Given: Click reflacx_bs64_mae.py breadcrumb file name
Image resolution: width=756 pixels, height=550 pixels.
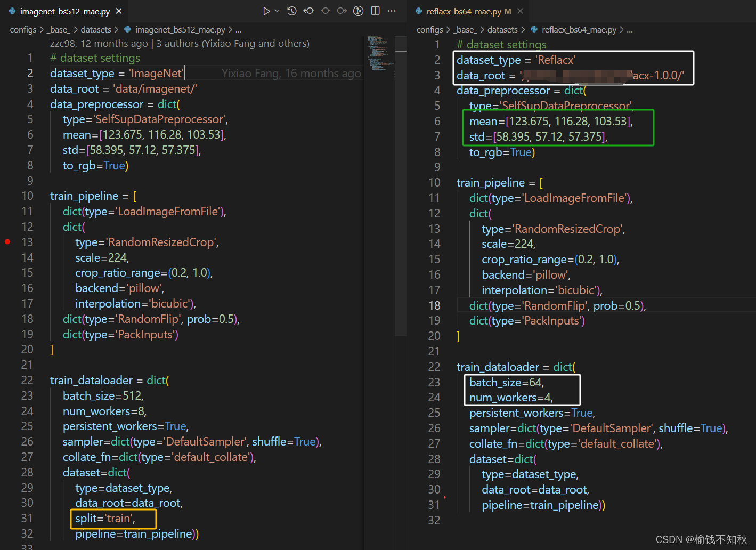Looking at the screenshot, I should coord(579,30).
